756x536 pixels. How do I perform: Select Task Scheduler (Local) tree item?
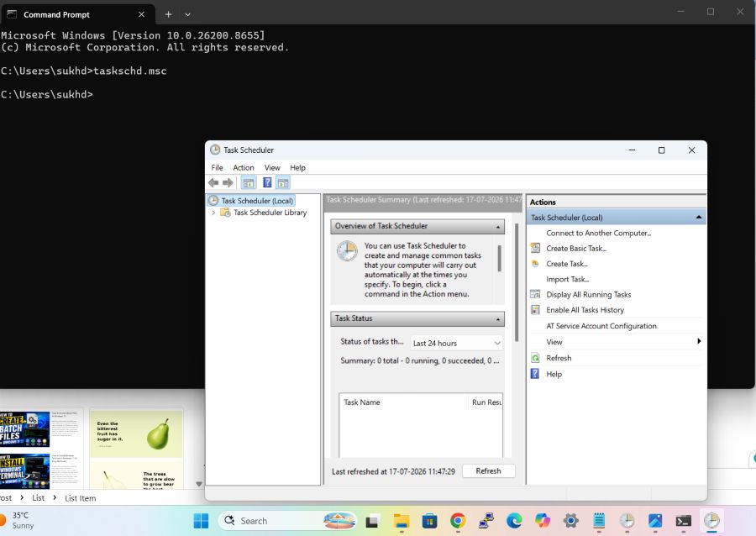click(257, 201)
